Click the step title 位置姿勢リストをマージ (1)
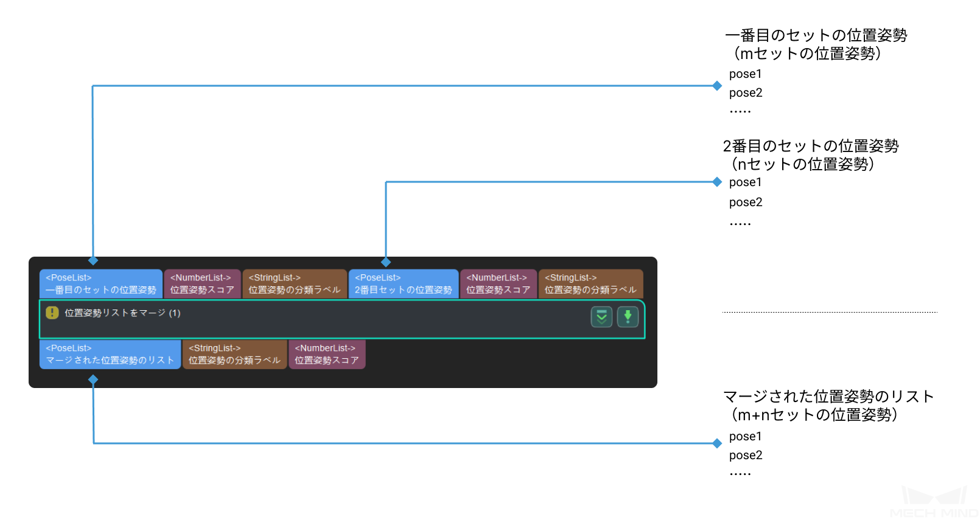The height and width of the screenshot is (520, 980). click(122, 313)
